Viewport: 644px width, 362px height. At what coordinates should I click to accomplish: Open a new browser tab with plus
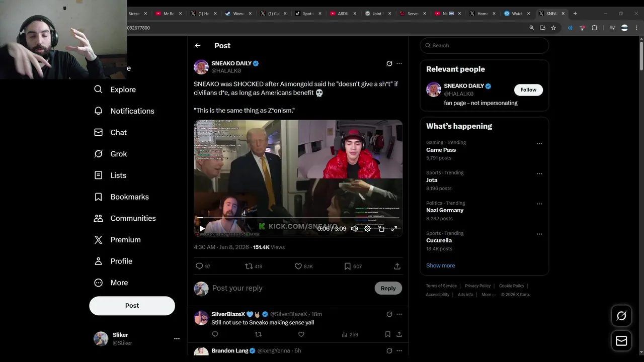click(575, 14)
